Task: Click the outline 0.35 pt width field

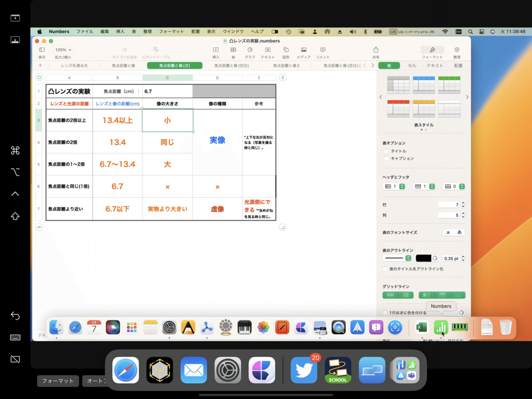Action: [451, 258]
